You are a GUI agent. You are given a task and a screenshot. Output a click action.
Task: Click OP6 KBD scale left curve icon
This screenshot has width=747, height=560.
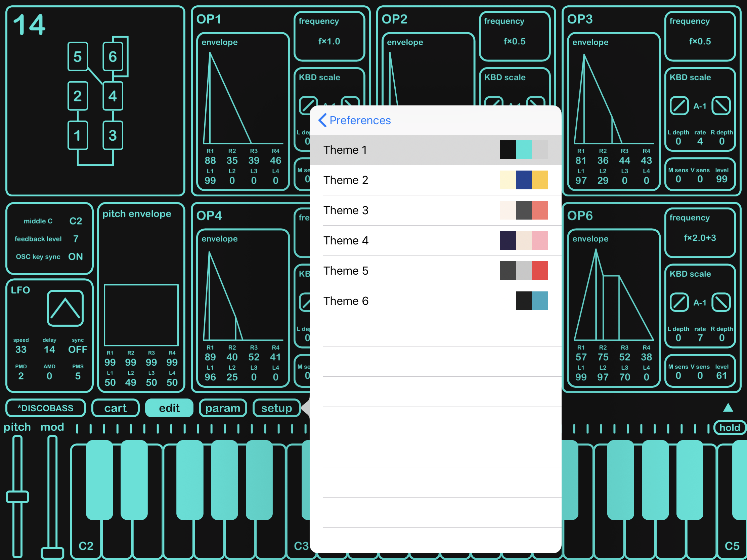679,302
